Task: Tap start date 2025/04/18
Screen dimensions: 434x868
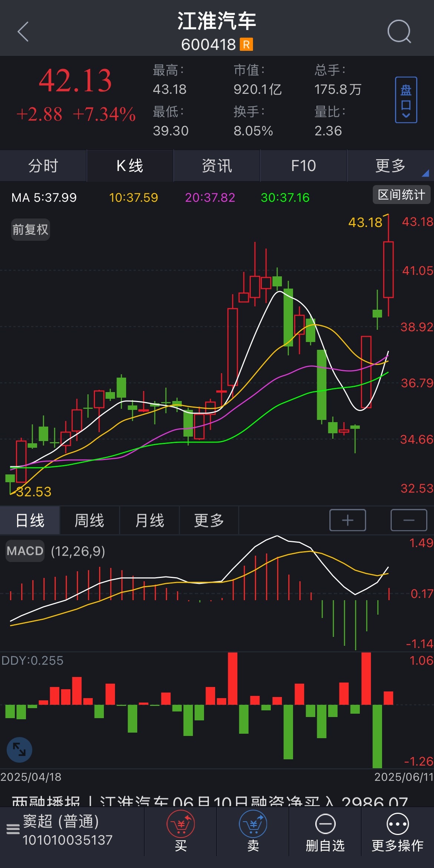Action: (x=31, y=777)
